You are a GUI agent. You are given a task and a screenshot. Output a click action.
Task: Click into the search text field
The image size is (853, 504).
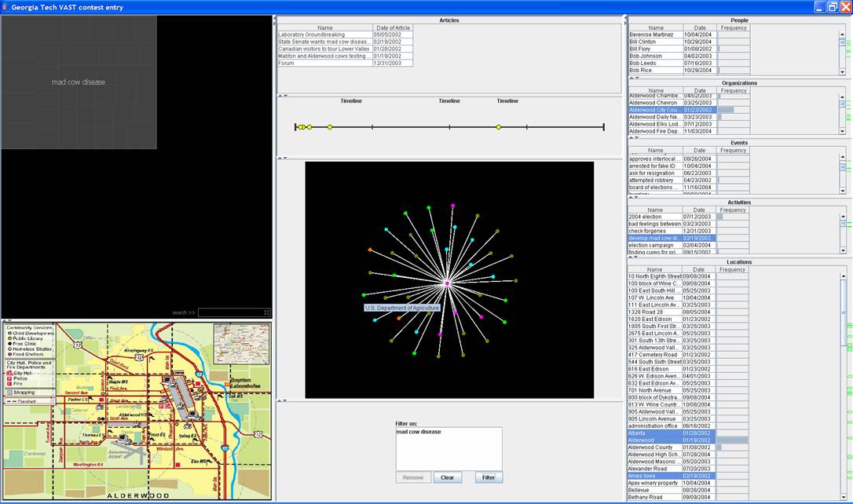click(x=229, y=312)
